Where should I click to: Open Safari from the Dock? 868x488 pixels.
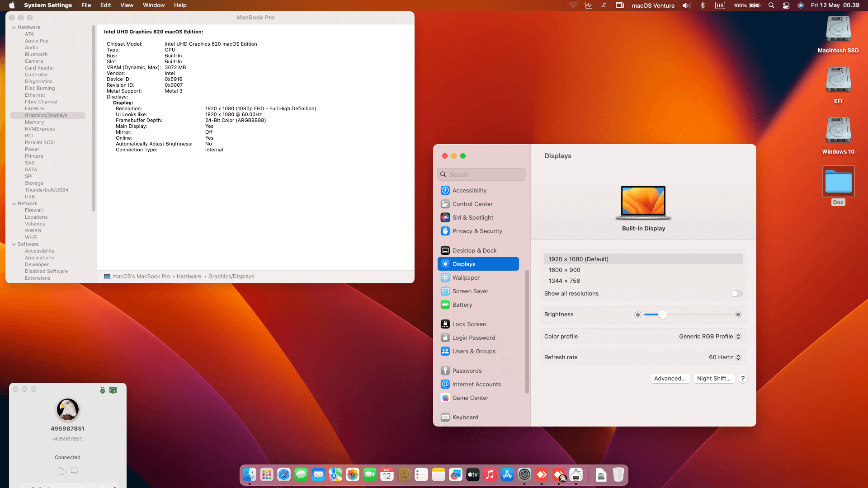[x=284, y=475]
